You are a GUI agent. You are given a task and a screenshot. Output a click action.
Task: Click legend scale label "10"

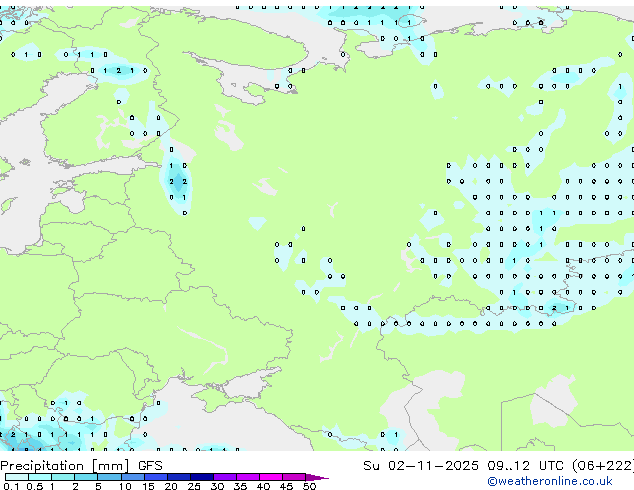click(125, 486)
